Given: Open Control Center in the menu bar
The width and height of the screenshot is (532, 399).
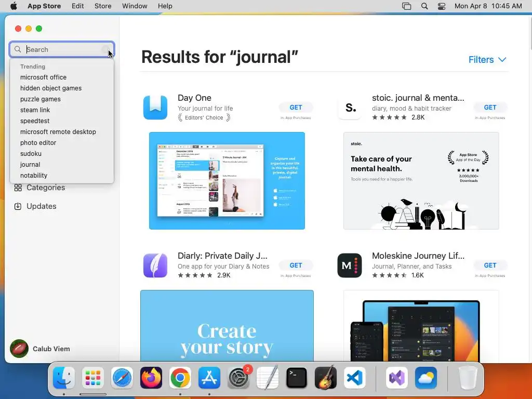Looking at the screenshot, I should pos(442,6).
